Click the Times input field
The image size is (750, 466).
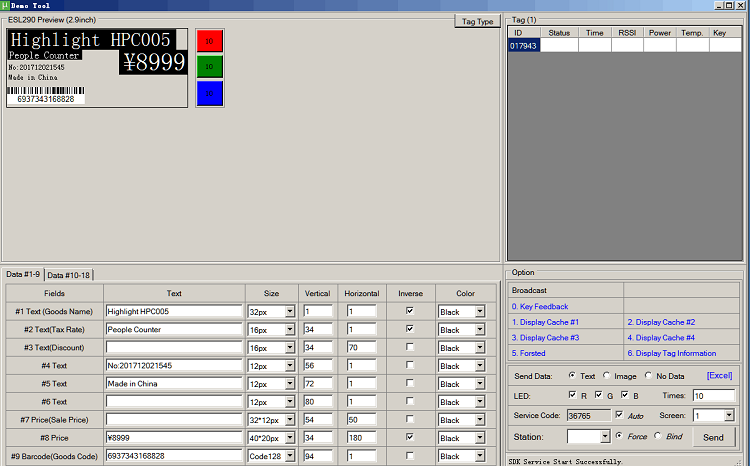point(711,396)
